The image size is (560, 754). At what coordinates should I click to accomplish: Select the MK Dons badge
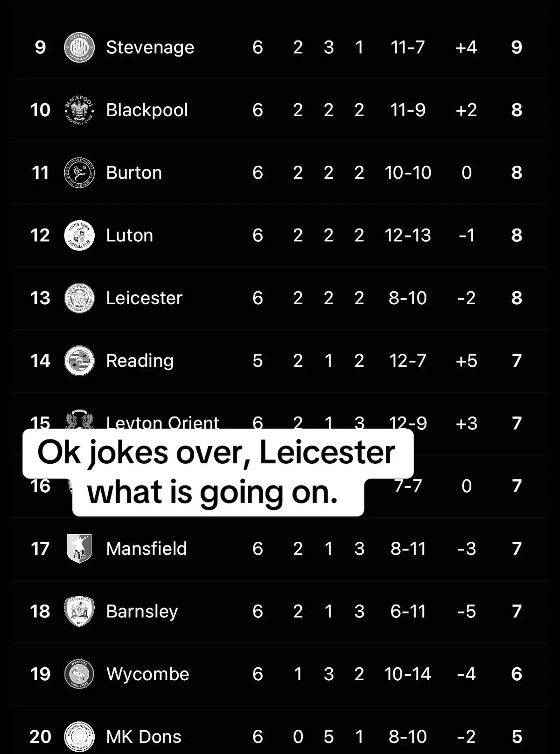pos(79,737)
